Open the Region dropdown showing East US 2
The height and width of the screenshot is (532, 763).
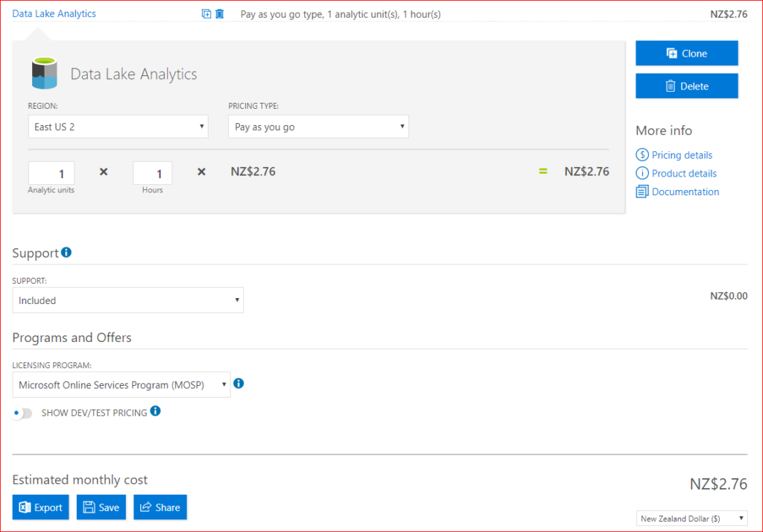118,127
